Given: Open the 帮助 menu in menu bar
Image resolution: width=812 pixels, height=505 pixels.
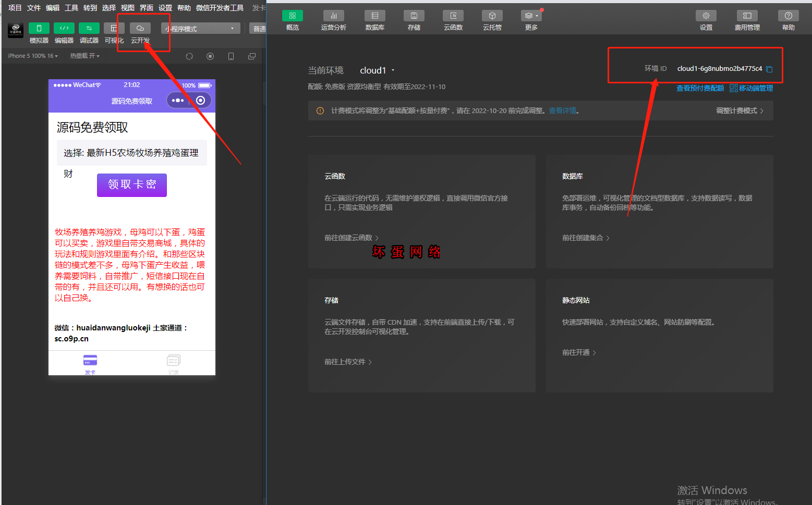Looking at the screenshot, I should click(x=184, y=8).
